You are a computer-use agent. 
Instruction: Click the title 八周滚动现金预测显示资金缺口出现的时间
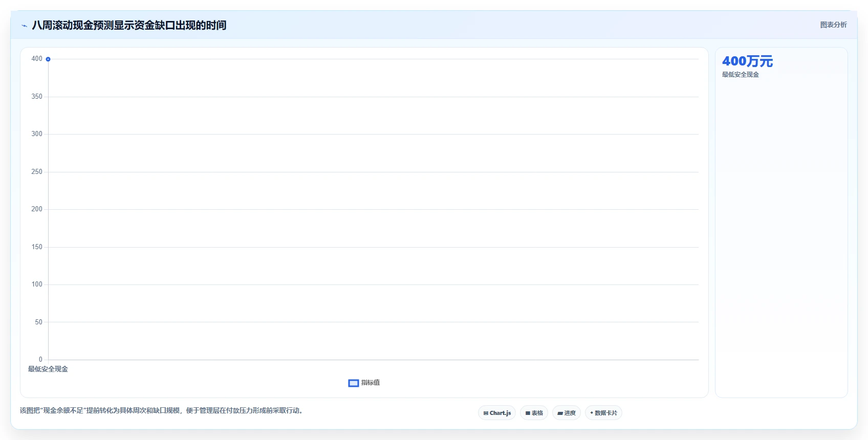coord(129,25)
